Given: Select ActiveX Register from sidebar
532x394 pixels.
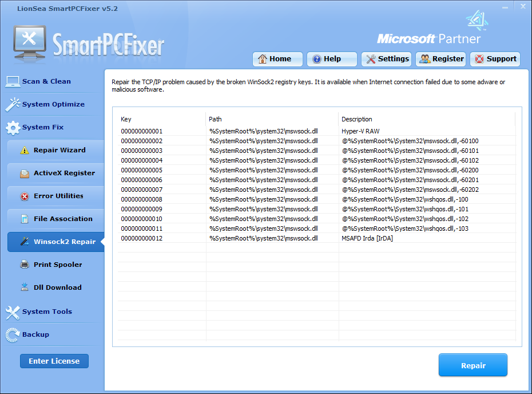Looking at the screenshot, I should [56, 173].
